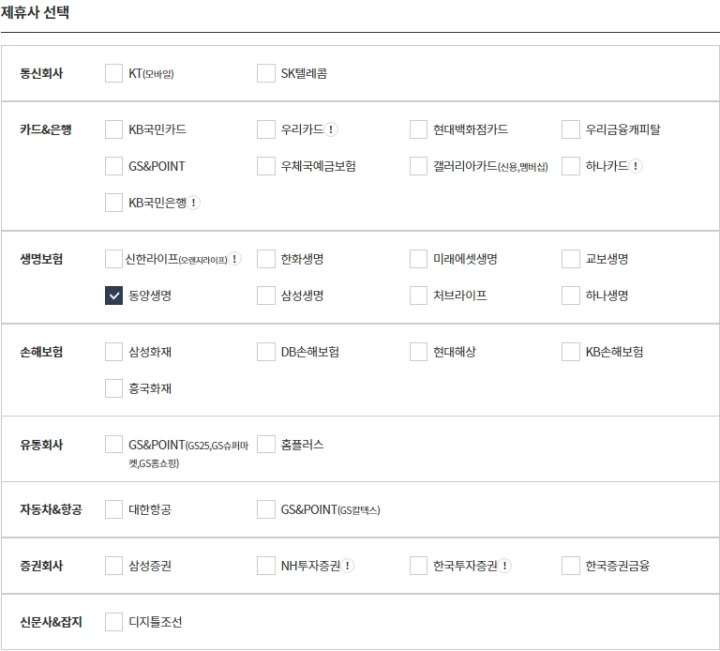Click the 한국증권금융 label text
The height and width of the screenshot is (651, 720).
coord(618,566)
